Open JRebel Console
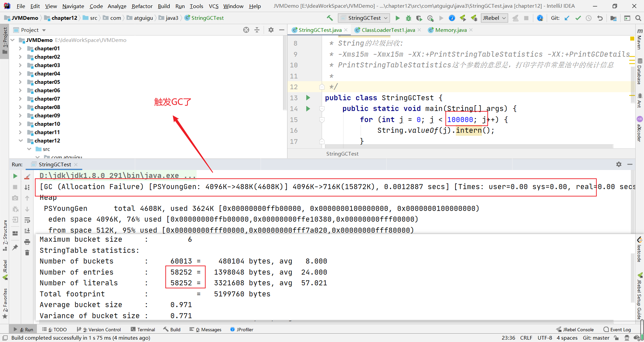The image size is (644, 342). (x=575, y=330)
